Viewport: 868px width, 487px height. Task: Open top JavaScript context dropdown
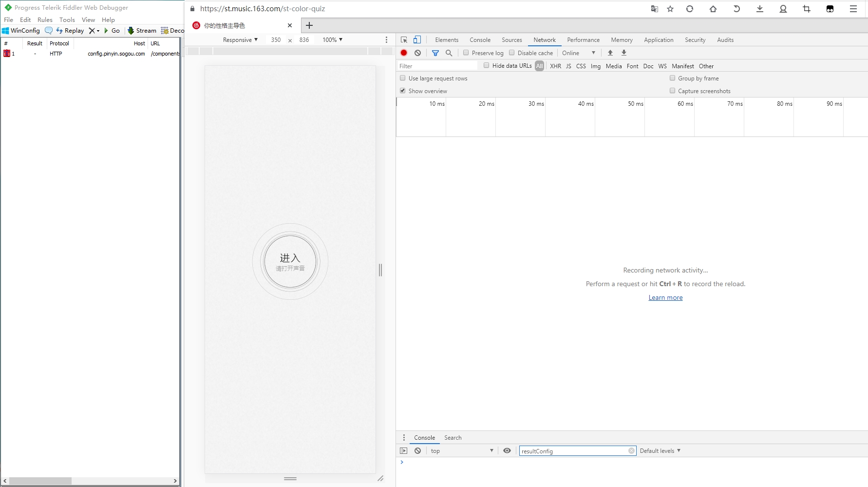click(x=462, y=451)
